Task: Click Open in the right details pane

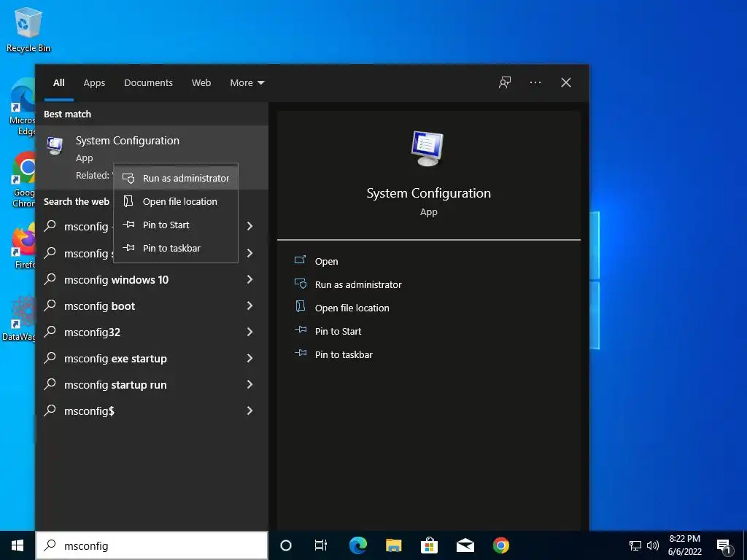Action: pos(326,261)
